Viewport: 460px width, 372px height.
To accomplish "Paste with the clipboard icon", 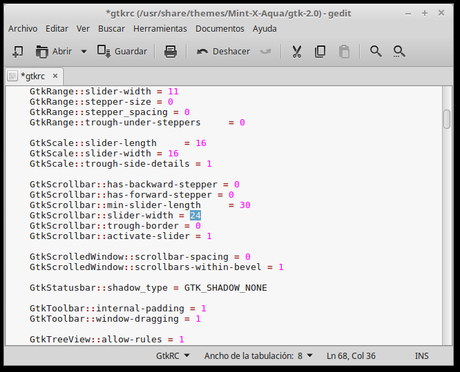I will (x=344, y=52).
